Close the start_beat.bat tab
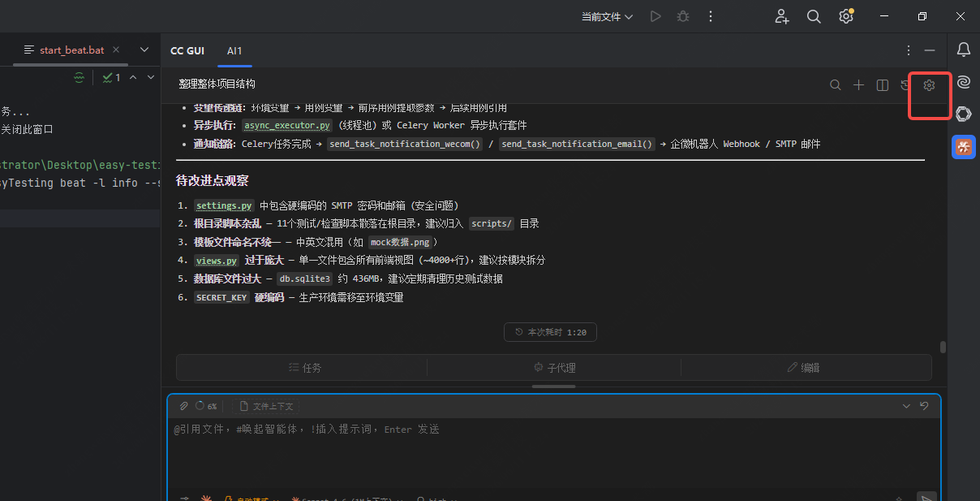This screenshot has height=501, width=980. (x=116, y=50)
